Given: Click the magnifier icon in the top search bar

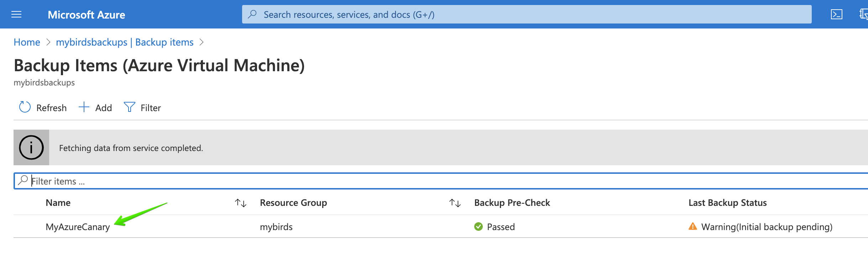Looking at the screenshot, I should tap(252, 14).
